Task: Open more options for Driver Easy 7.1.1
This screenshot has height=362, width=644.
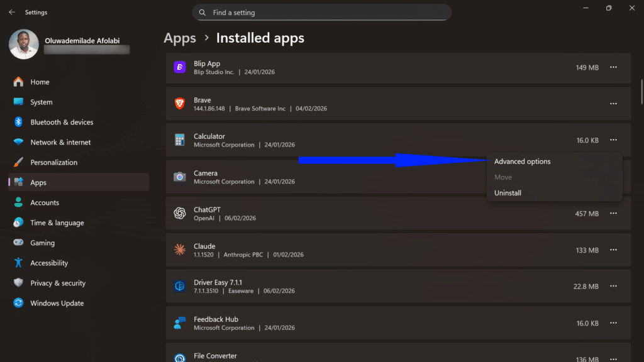Action: tap(613, 286)
